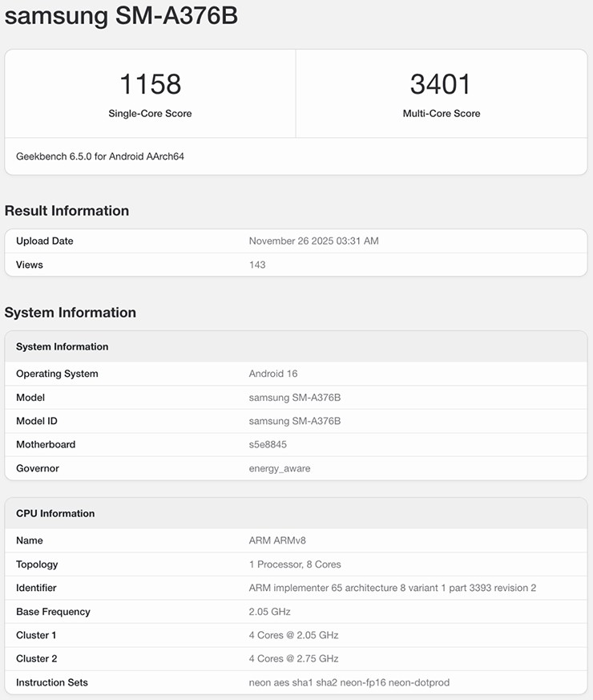Click the samsung SM-A376B page title
The width and height of the screenshot is (593, 700).
121,16
